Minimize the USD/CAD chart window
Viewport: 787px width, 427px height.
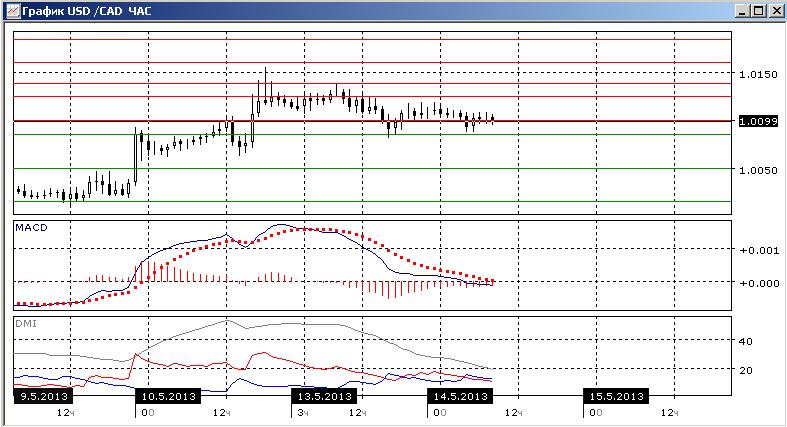(x=743, y=11)
